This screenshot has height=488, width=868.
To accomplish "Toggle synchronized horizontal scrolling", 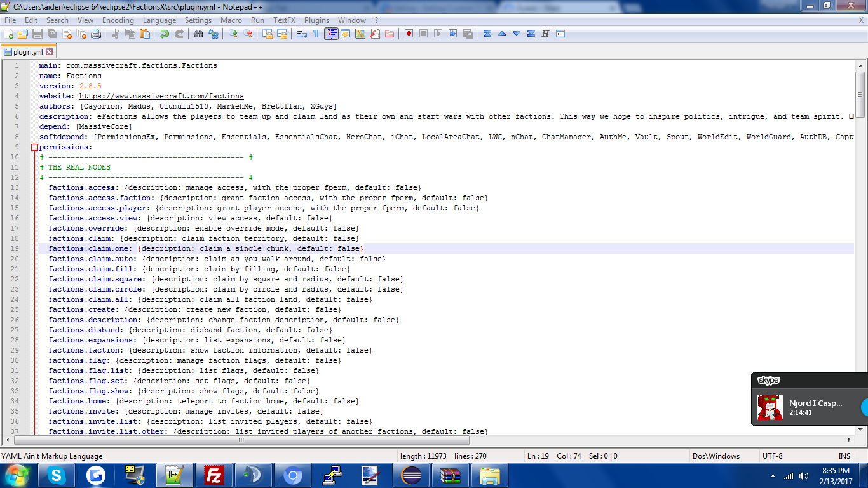I will (282, 34).
